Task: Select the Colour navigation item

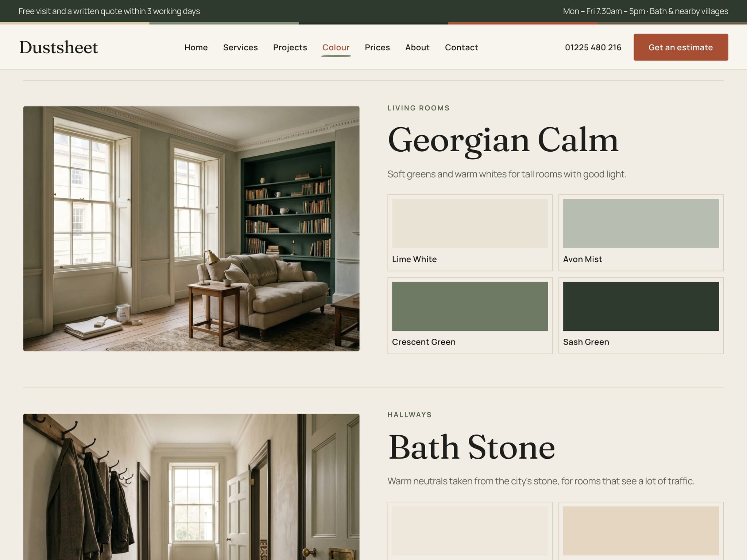Action: (336, 47)
